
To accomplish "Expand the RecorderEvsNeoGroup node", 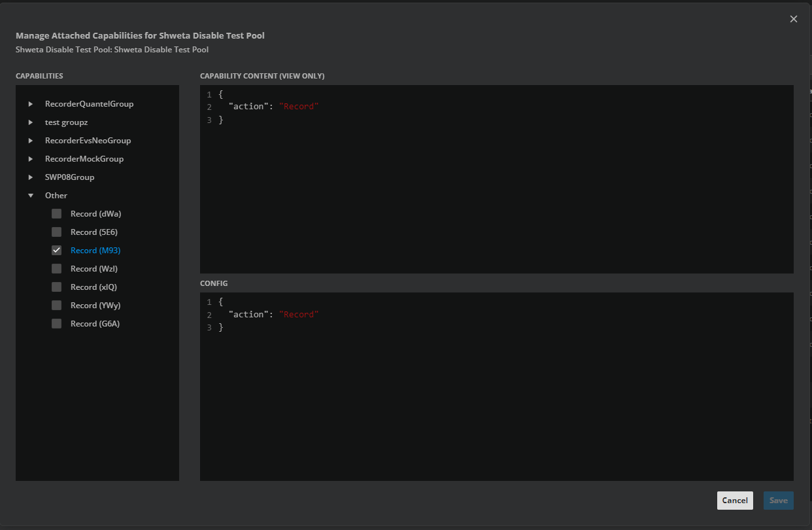I will 31,141.
